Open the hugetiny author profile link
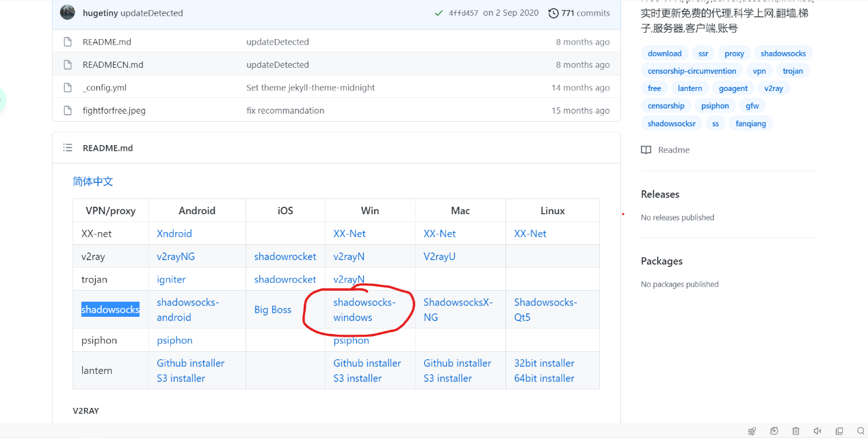 [100, 13]
